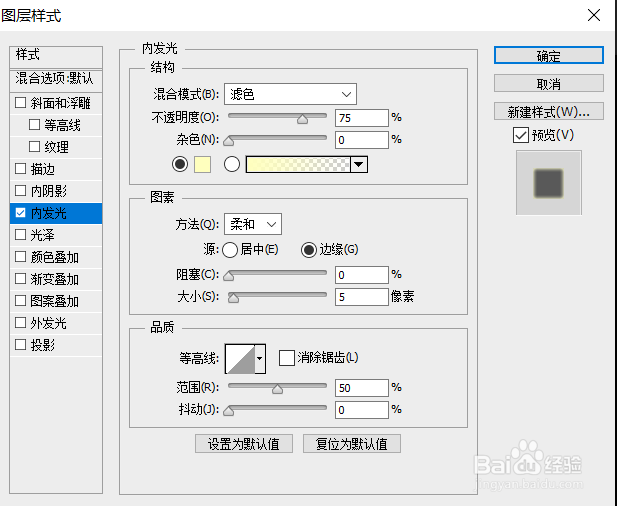
Task: Open the 混合模式 dropdown showing 滤色
Action: (x=290, y=94)
